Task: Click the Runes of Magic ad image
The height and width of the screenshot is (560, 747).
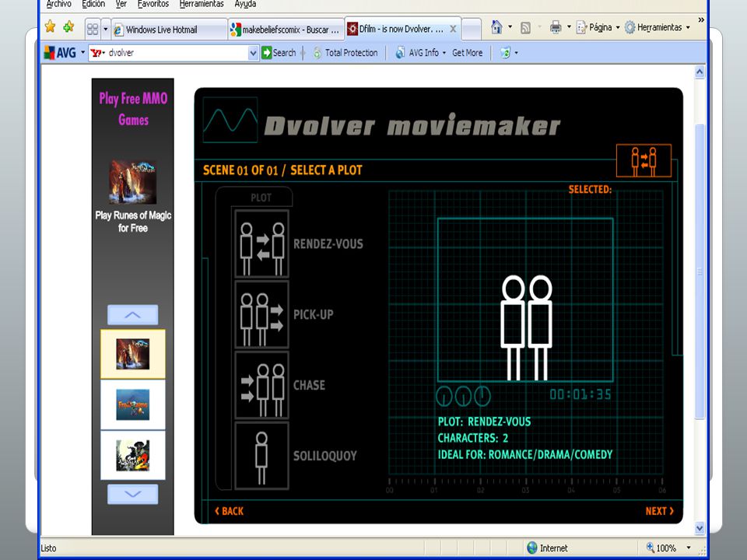Action: tap(133, 182)
